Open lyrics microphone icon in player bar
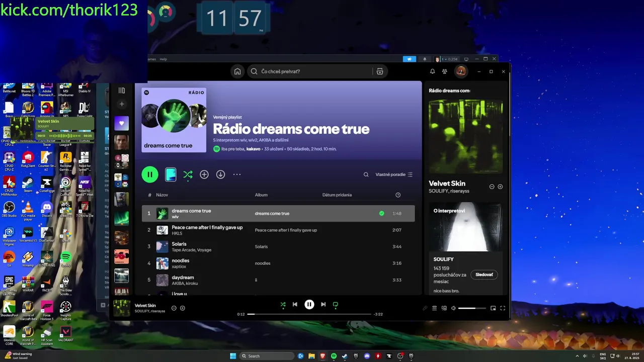This screenshot has height=362, width=644. pos(425,308)
